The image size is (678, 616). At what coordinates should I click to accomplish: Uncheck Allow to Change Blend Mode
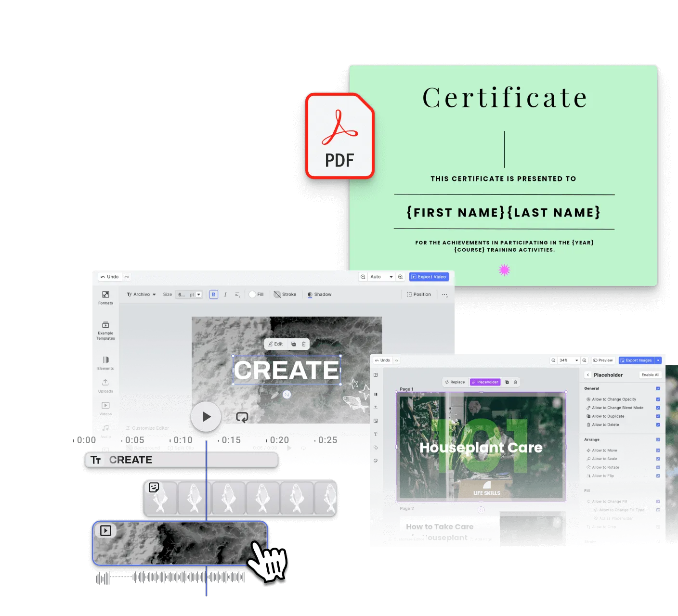[658, 408]
